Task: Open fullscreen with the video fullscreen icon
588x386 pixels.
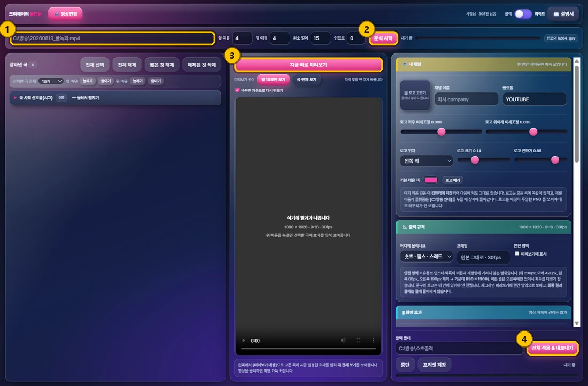Action: pos(359,341)
